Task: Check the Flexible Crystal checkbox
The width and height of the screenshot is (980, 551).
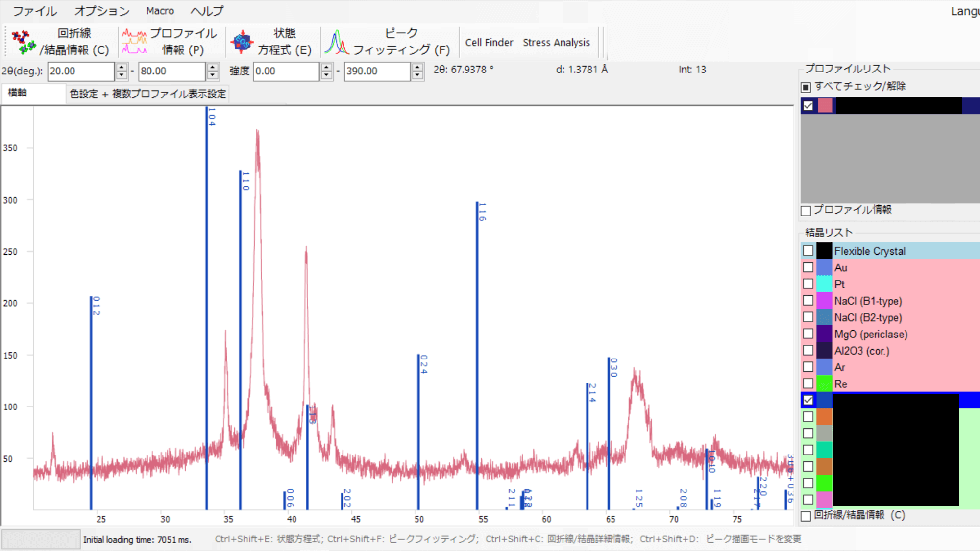Action: [808, 251]
